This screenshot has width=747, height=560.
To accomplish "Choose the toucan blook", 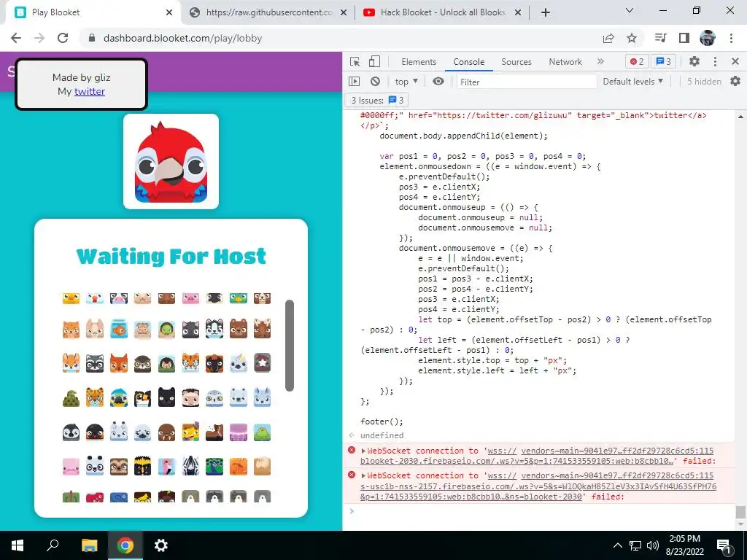I will pos(142,397).
